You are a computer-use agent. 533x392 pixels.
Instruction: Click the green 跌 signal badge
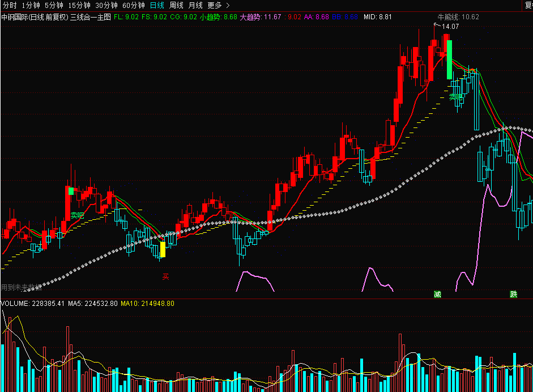[x=514, y=294]
